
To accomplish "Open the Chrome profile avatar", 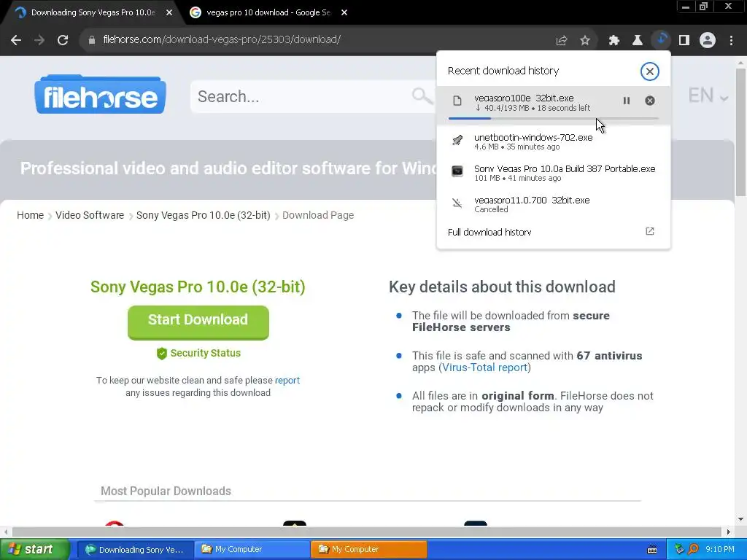I will 708,41.
